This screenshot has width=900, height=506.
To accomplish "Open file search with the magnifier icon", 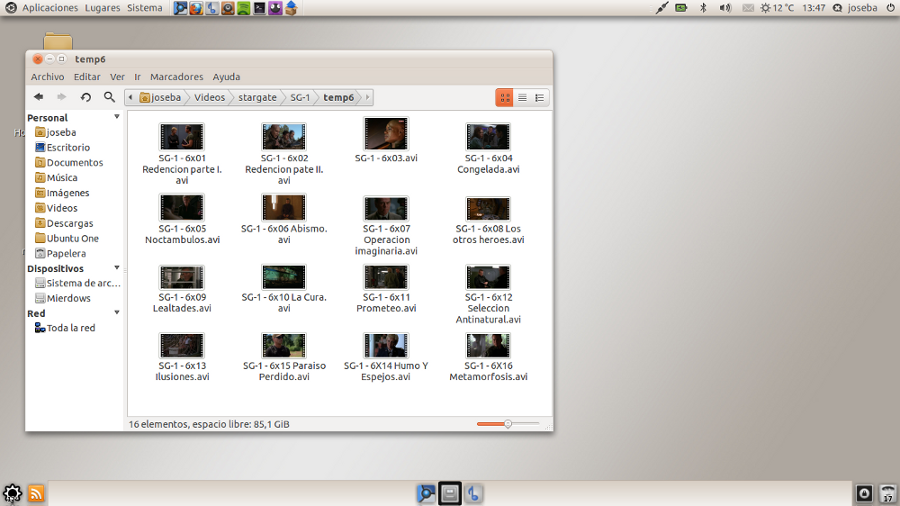I will point(109,97).
